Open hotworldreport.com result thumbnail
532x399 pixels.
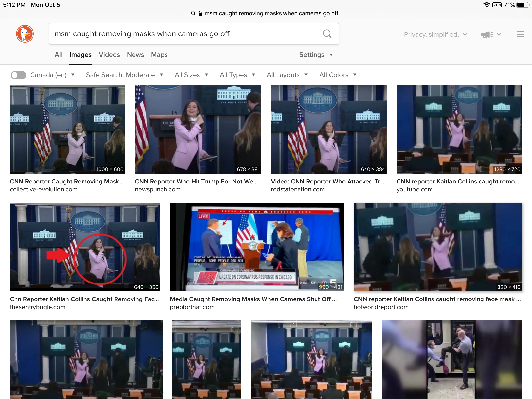pyautogui.click(x=438, y=247)
